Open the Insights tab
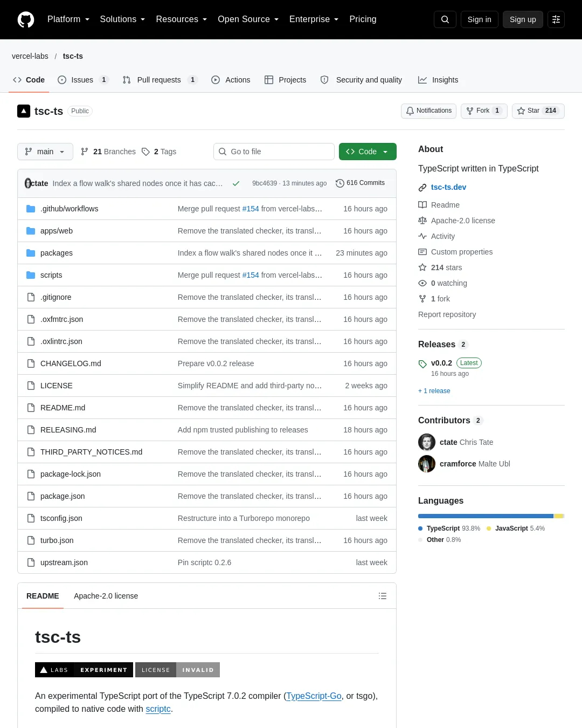Viewport: 582px width, 728px height. 438,80
